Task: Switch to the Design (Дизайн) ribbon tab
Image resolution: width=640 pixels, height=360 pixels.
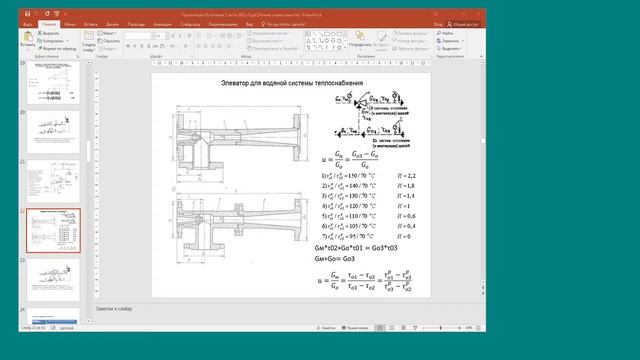Action: coord(112,24)
